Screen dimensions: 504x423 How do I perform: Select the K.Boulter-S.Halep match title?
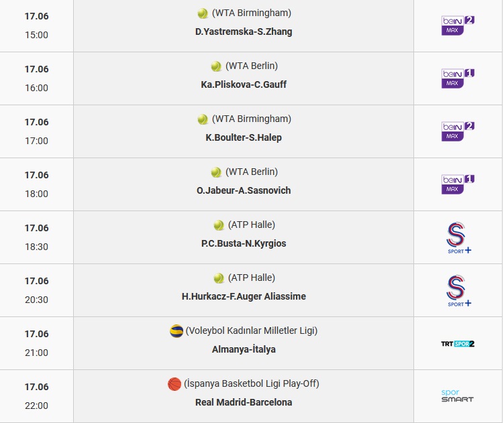(x=244, y=138)
